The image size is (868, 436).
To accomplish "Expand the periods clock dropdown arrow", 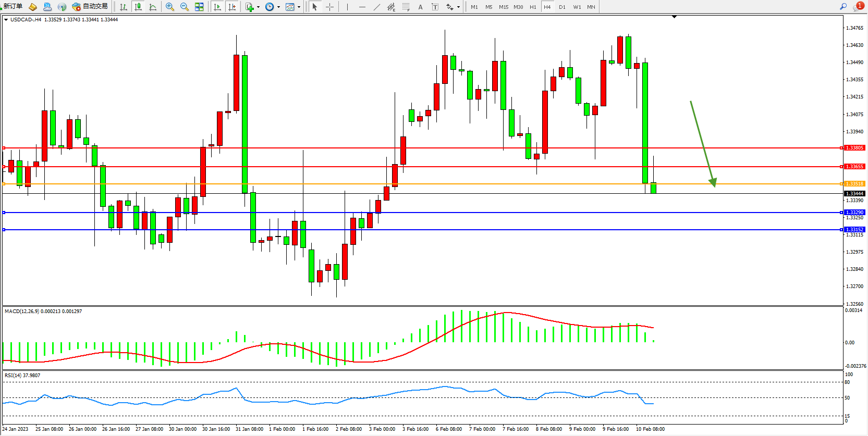I will click(x=278, y=7).
